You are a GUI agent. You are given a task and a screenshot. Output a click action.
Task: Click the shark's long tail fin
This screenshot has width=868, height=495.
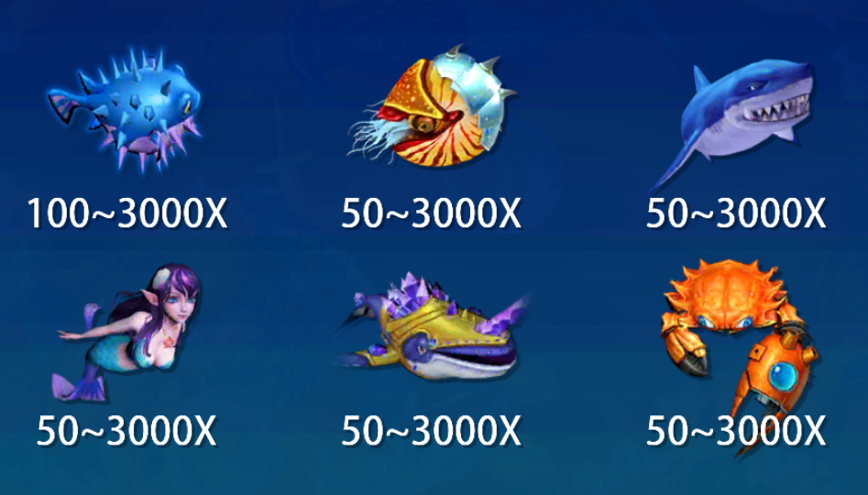[673, 164]
